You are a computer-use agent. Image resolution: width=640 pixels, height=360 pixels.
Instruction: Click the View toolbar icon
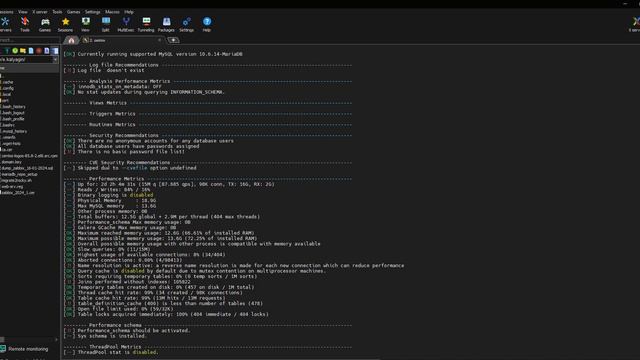pos(85,24)
